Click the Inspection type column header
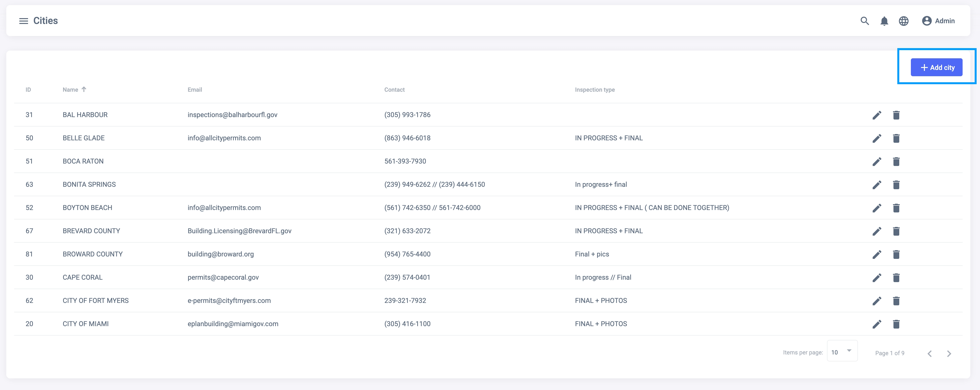The width and height of the screenshot is (980, 390). tap(594, 90)
